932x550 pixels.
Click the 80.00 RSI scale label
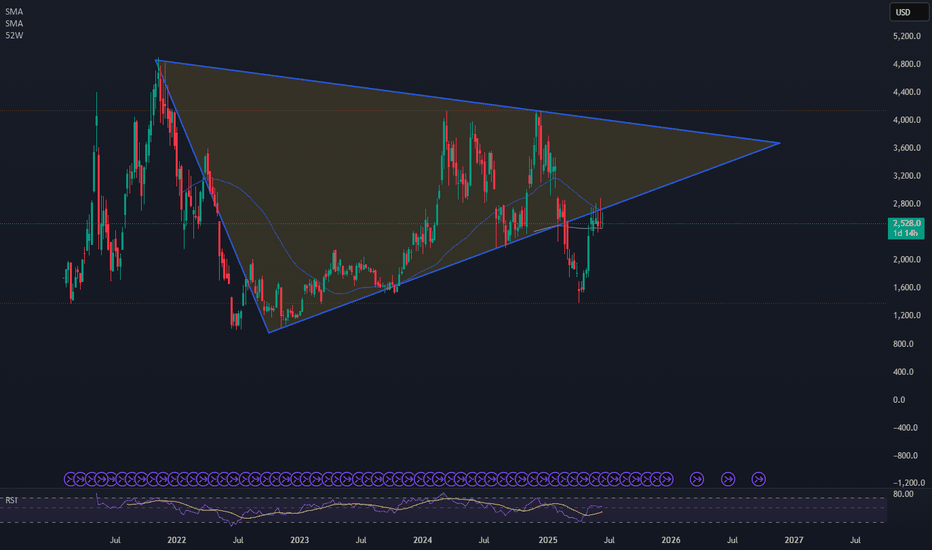(903, 494)
